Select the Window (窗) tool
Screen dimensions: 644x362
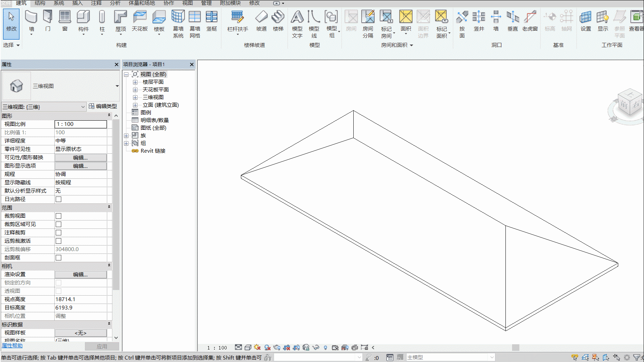(65, 21)
